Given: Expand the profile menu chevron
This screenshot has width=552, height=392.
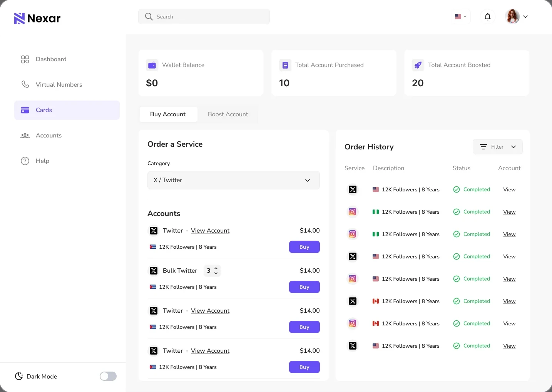Looking at the screenshot, I should [x=525, y=17].
